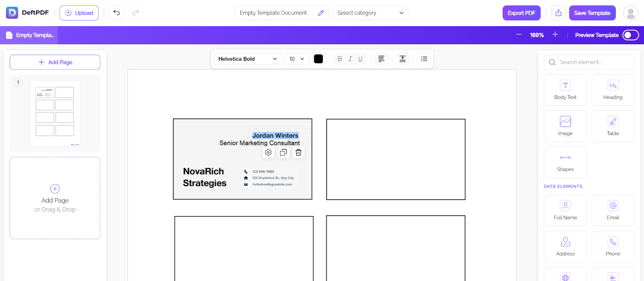Click the hello@reallygreatsite.com text
This screenshot has width=644, height=281.
[272, 185]
